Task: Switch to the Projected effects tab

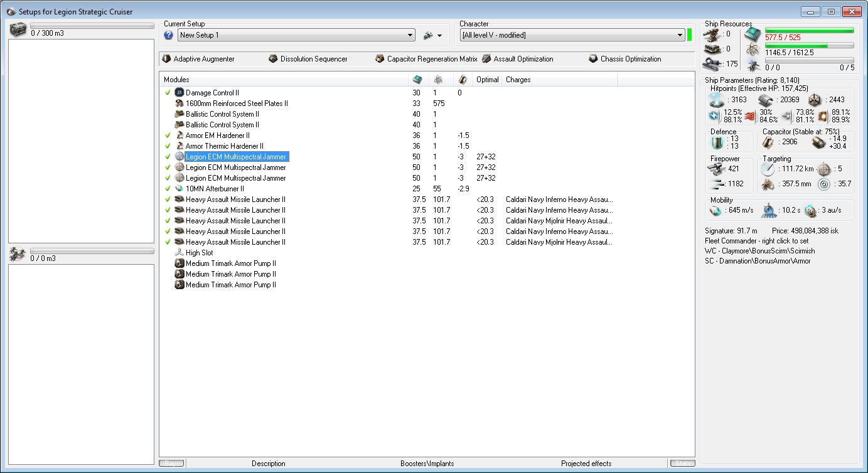Action: (586, 464)
